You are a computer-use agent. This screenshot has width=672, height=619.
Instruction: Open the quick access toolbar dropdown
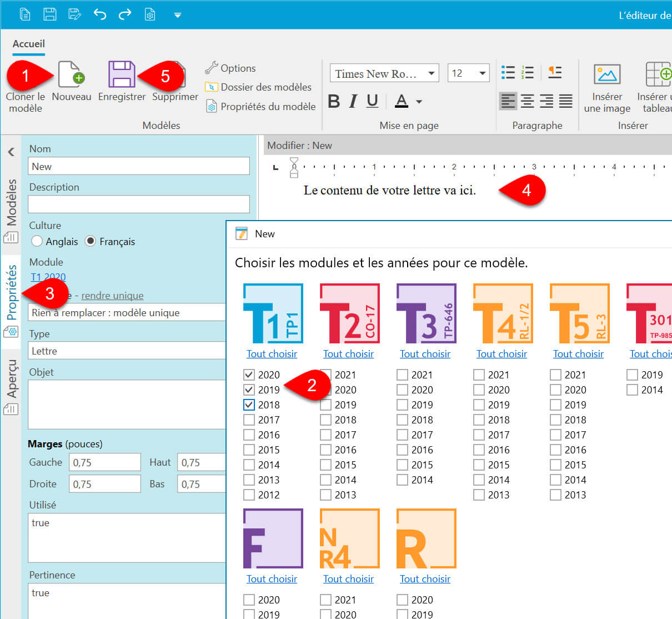pos(177,15)
